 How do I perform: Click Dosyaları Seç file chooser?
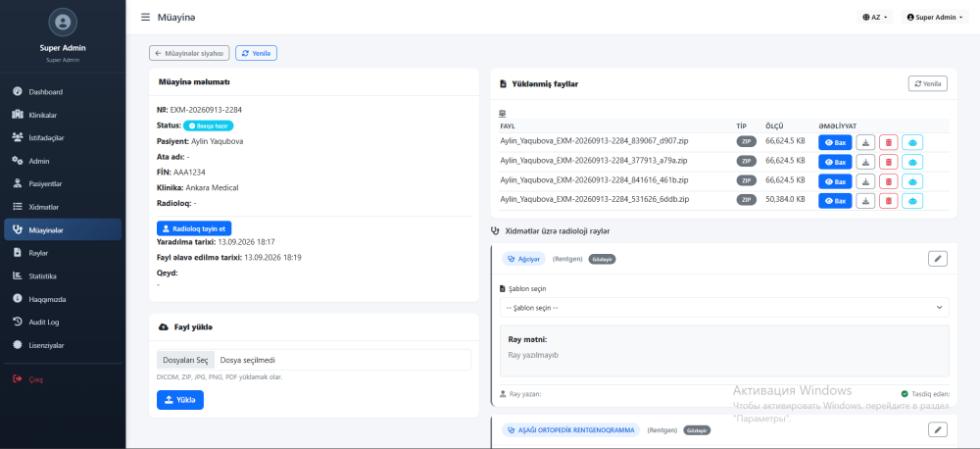pos(185,360)
